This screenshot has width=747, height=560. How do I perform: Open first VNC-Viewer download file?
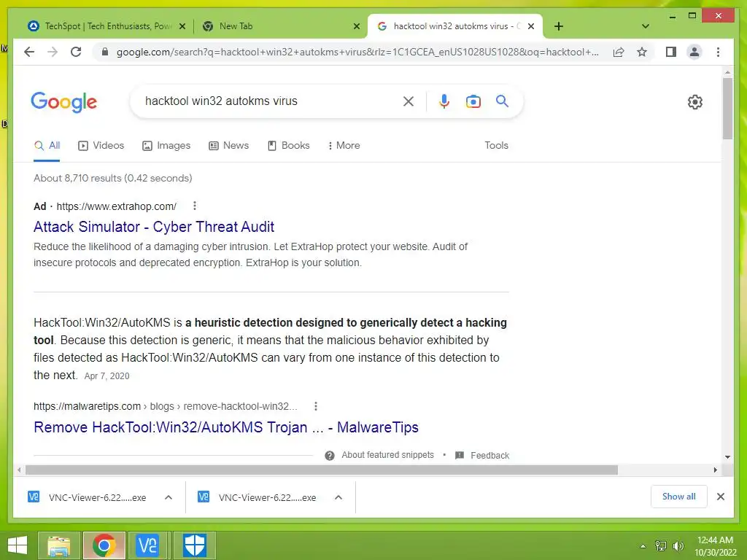coord(88,497)
